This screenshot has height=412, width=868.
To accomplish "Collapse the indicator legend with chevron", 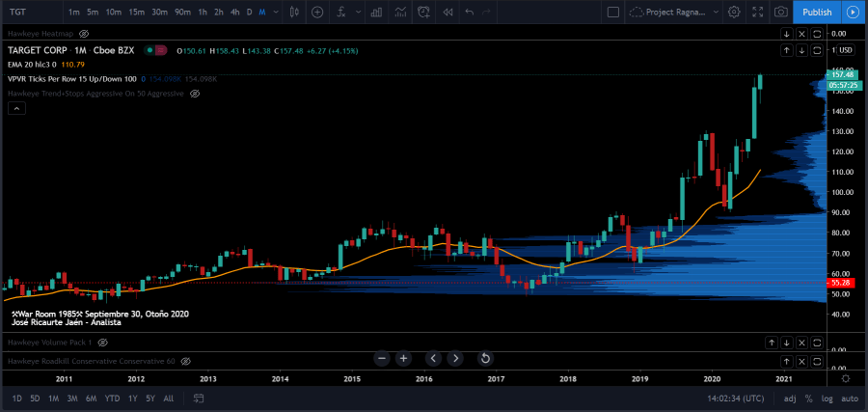I will (x=16, y=108).
